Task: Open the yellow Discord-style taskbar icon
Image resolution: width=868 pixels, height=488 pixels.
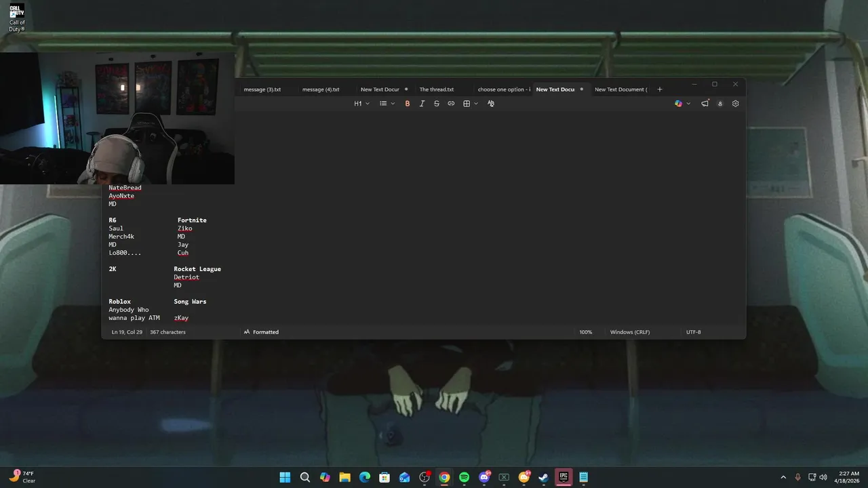Action: tap(524, 477)
